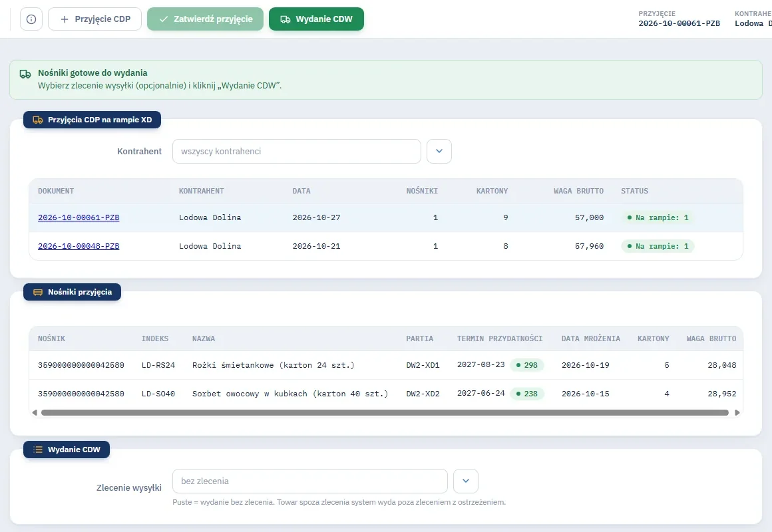Focus the bez zlecenia input field
This screenshot has height=532, width=772.
[309, 481]
